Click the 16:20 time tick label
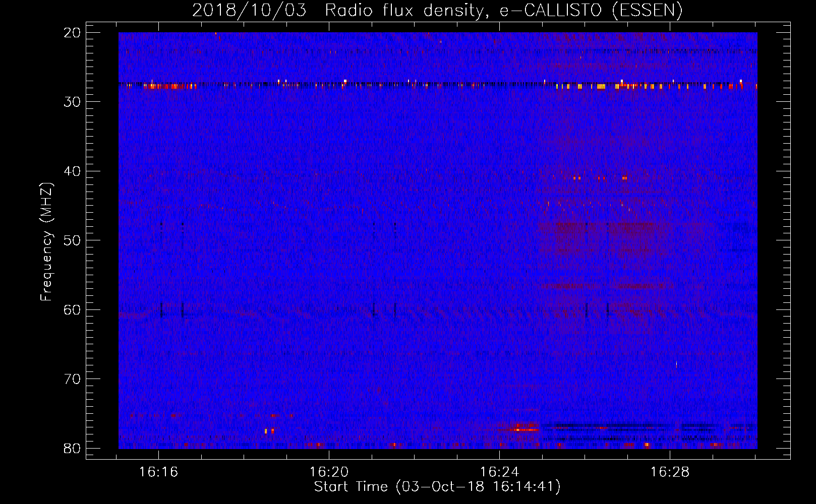The height and width of the screenshot is (504, 816). coord(329,472)
